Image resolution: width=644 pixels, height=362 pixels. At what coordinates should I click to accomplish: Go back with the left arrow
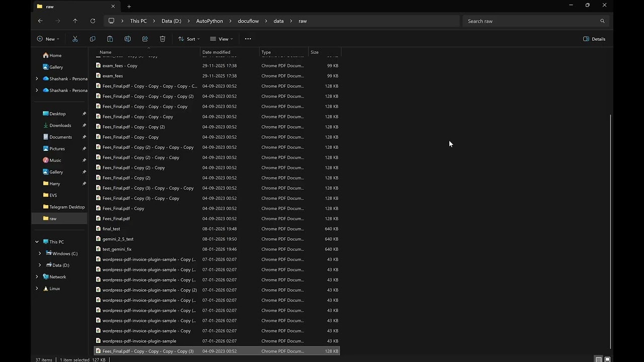pos(40,21)
